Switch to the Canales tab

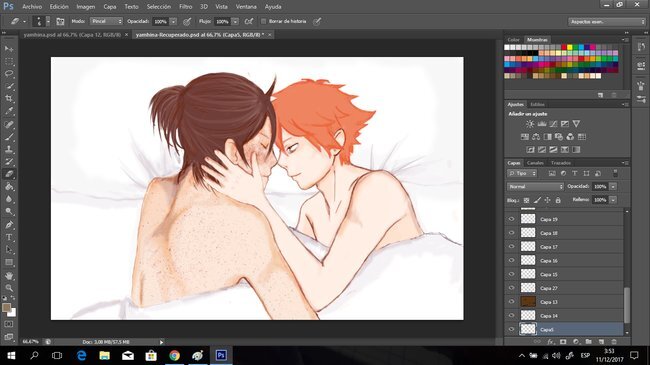pyautogui.click(x=535, y=163)
